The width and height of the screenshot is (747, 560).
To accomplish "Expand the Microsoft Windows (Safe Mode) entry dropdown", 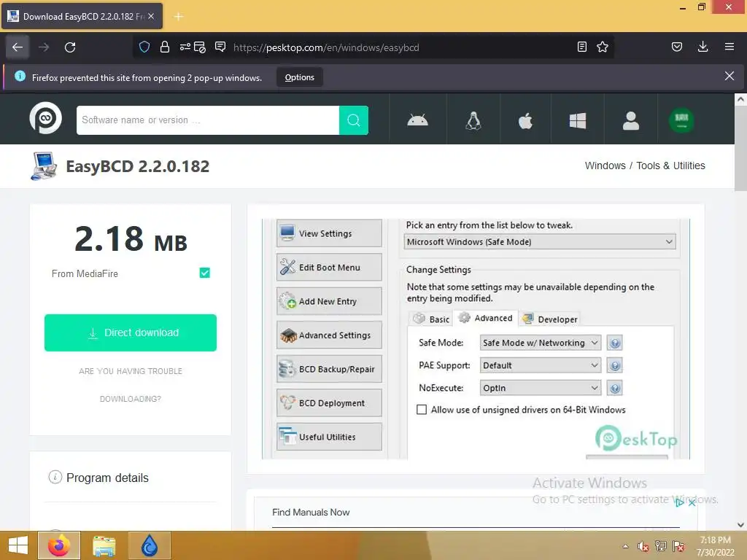I will 539,242.
